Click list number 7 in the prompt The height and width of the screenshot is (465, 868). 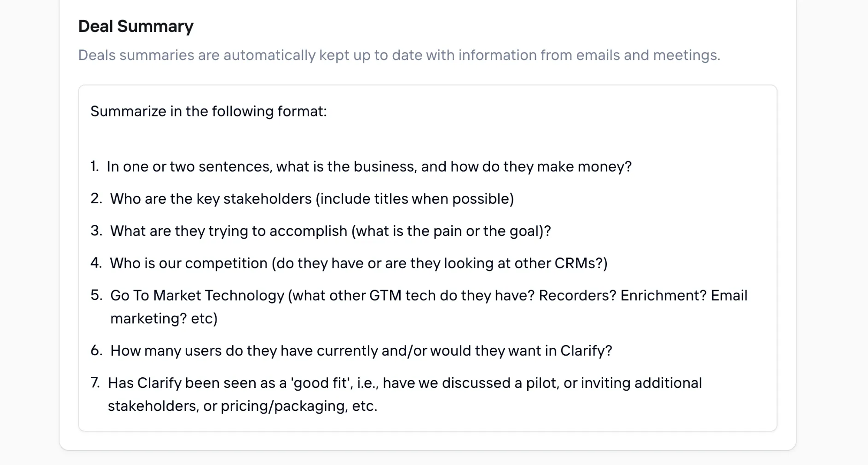click(95, 383)
